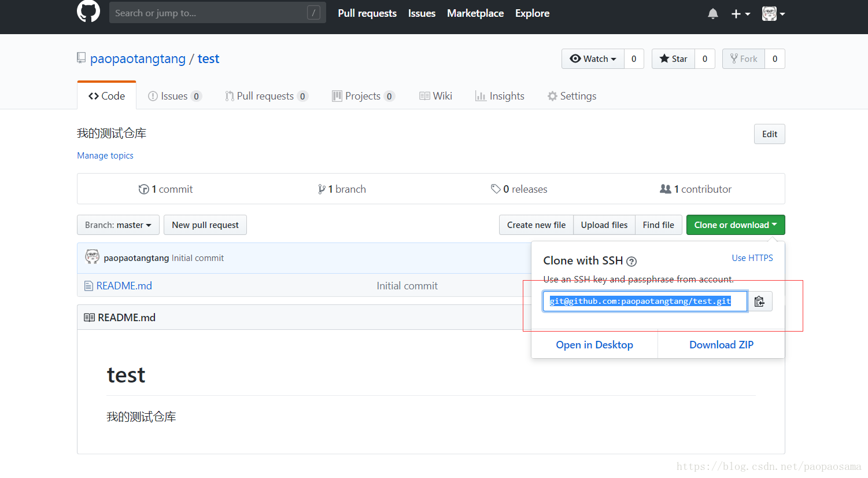Open Marketplace in top navigation

(475, 13)
